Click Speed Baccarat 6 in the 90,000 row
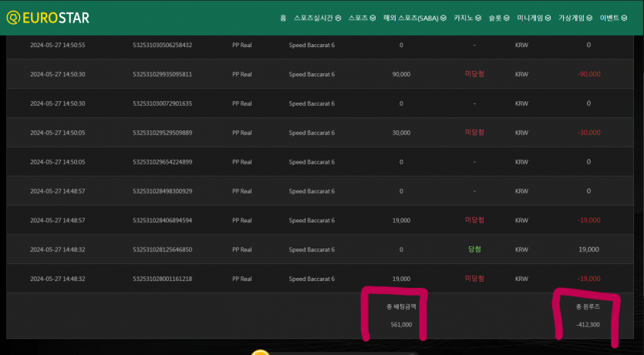644x355 pixels. (312, 74)
